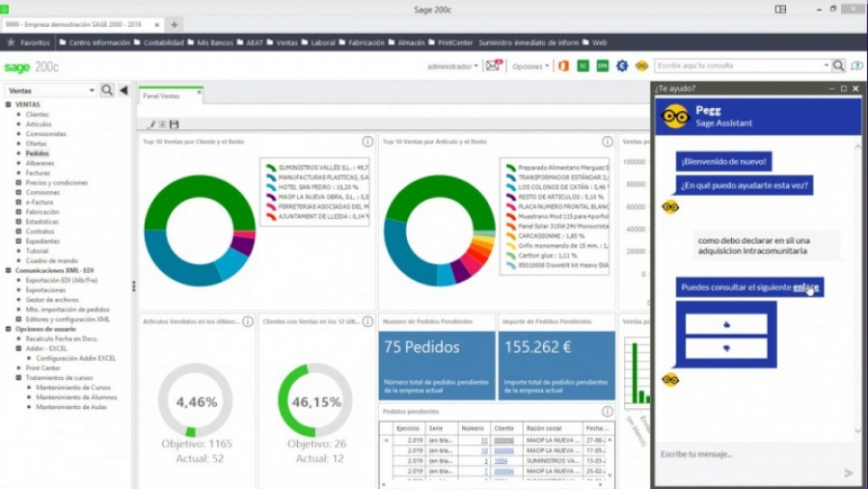
Task: Open the query box history dropdown arrow
Action: point(826,66)
